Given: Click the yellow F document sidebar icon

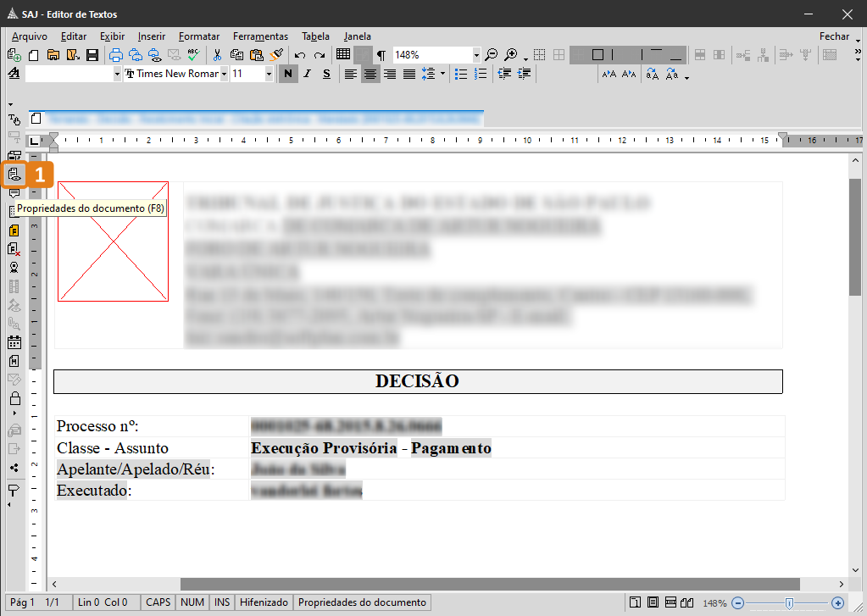Looking at the screenshot, I should (x=14, y=230).
